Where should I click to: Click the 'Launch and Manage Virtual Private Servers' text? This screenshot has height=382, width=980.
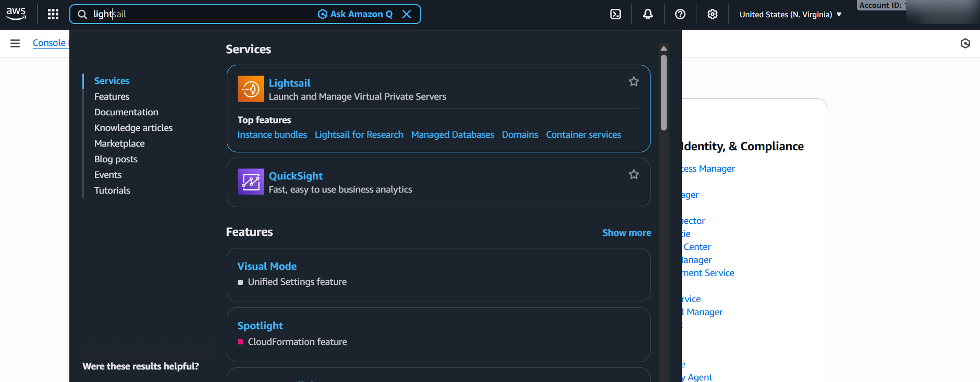[x=358, y=97]
